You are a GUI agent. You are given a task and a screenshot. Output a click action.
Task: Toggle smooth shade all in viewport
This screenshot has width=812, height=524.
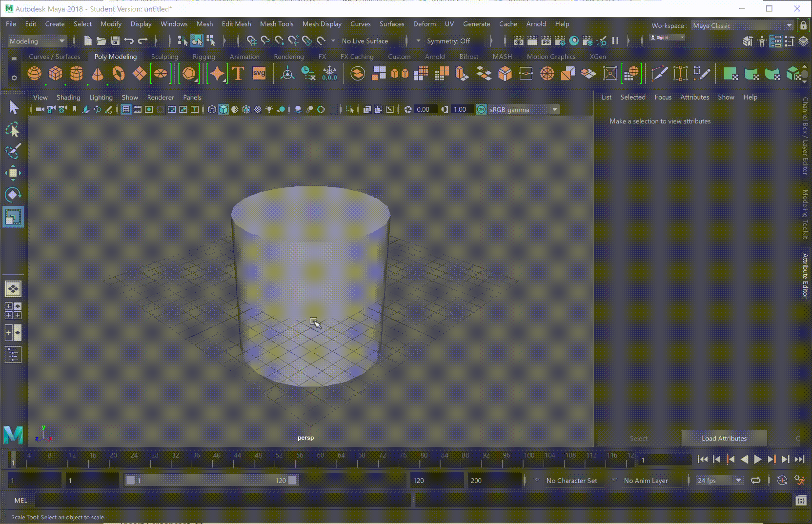tap(223, 110)
